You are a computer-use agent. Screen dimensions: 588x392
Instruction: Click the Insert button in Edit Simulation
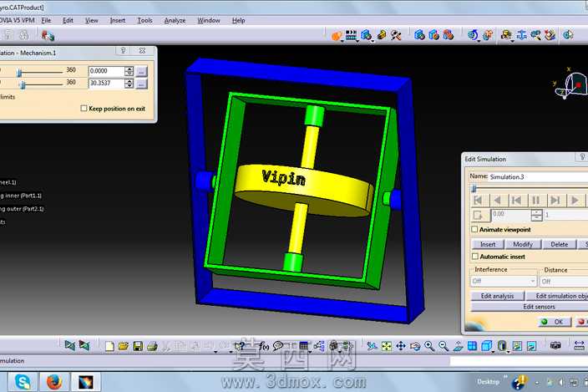coord(488,244)
